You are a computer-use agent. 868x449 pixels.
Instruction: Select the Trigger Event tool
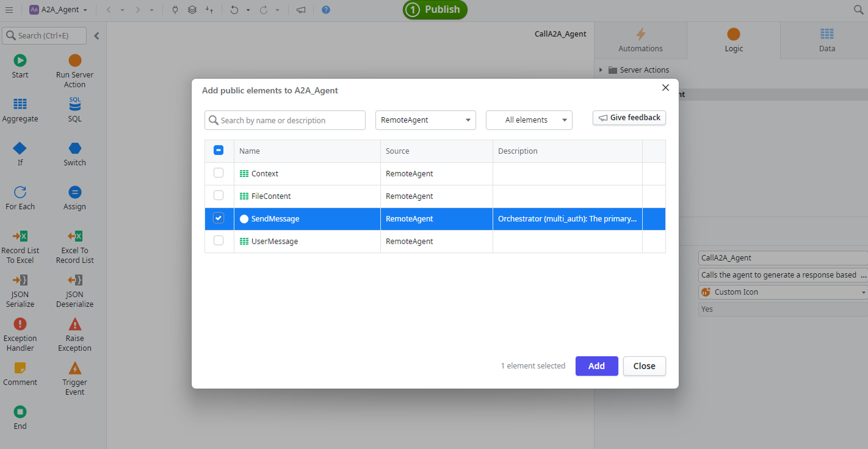pyautogui.click(x=74, y=378)
